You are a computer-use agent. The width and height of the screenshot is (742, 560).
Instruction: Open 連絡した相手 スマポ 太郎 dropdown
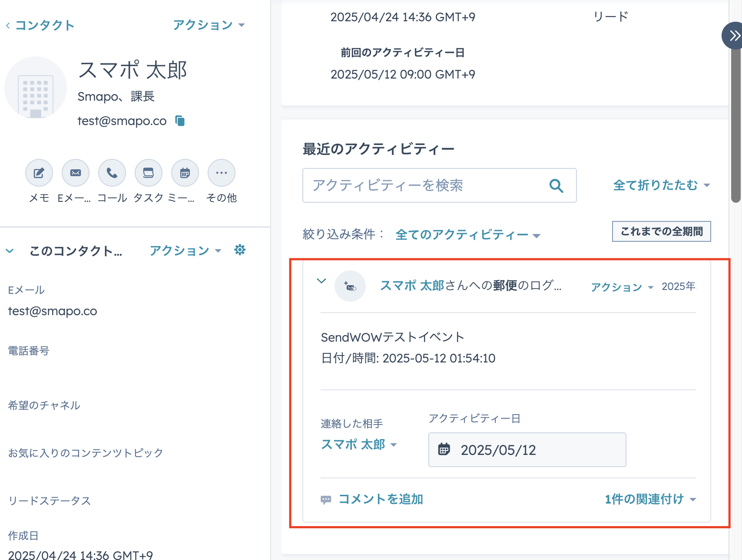pos(359,445)
